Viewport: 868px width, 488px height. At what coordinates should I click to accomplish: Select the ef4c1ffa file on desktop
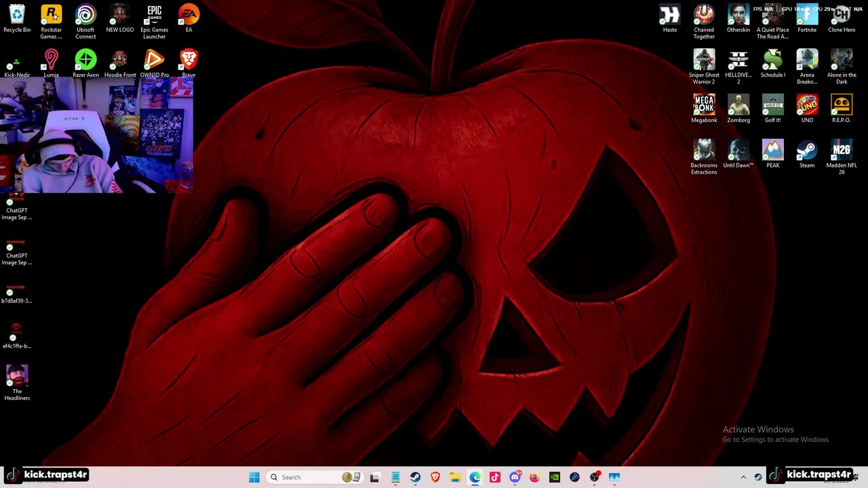pos(17,336)
